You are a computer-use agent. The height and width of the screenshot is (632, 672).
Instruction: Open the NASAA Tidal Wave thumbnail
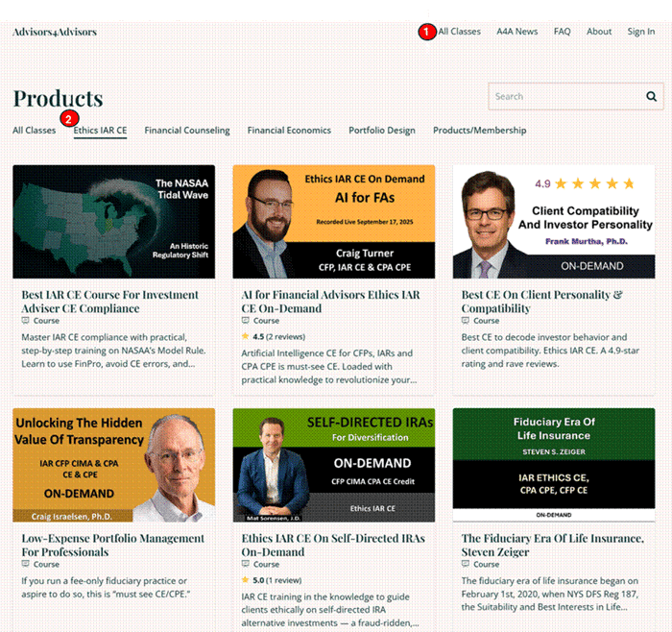[113, 222]
